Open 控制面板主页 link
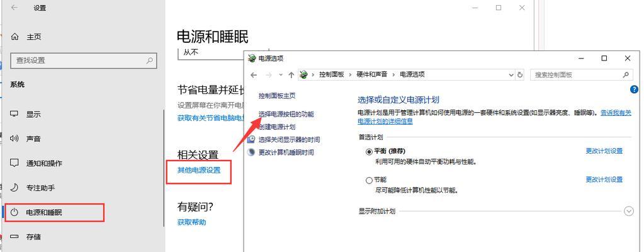This screenshot has height=252, width=644. coord(277,96)
